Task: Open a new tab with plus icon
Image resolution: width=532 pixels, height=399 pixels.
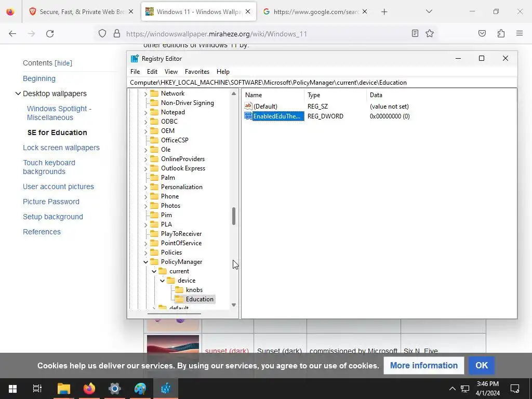Action: click(384, 12)
